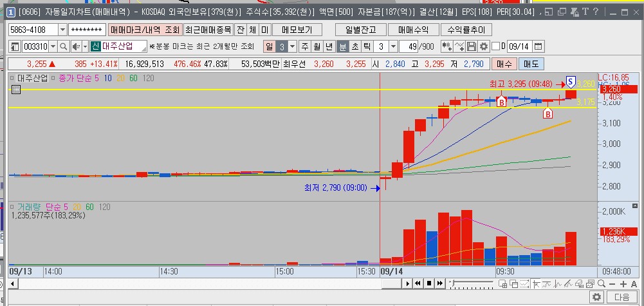The height and width of the screenshot is (306, 644).
Task: Open 일별잔고 tab button
Action: coord(361,30)
